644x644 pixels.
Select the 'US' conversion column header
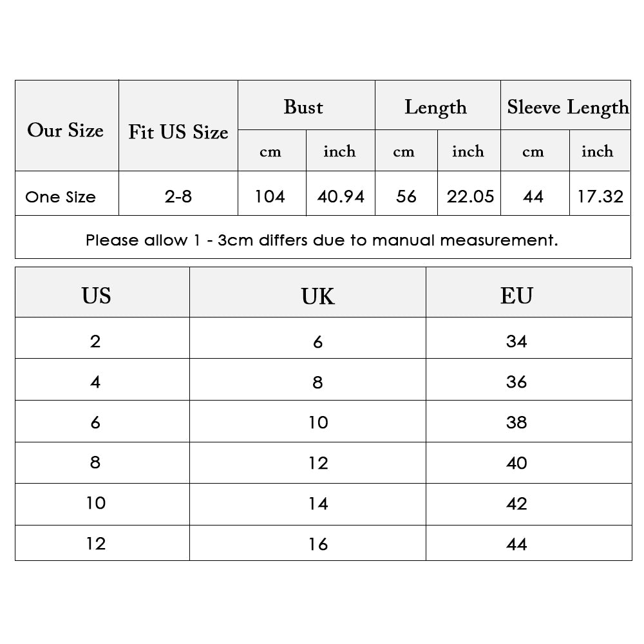(x=102, y=292)
